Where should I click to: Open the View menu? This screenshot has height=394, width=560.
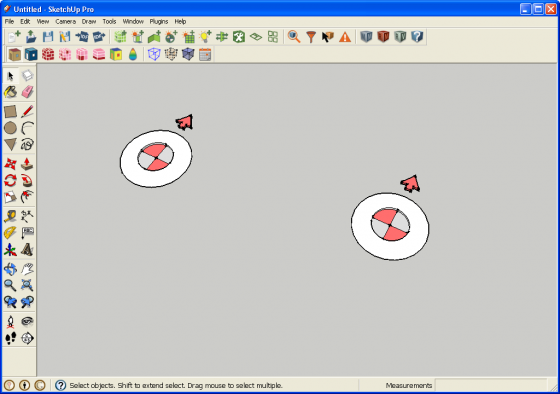click(43, 21)
